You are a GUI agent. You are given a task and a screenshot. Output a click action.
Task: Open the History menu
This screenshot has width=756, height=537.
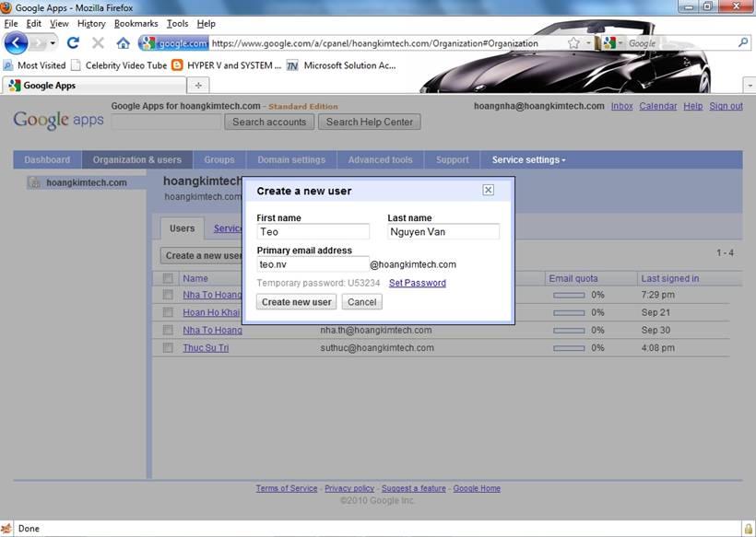91,24
